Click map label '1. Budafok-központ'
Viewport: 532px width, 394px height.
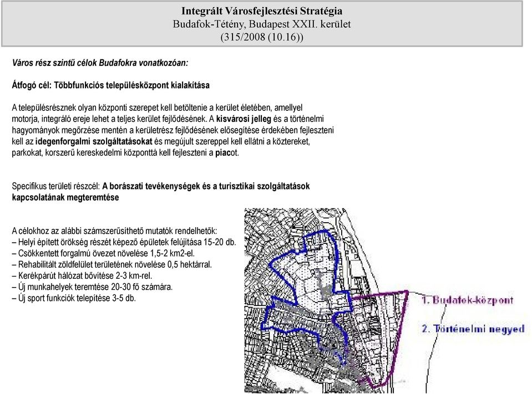click(x=468, y=300)
